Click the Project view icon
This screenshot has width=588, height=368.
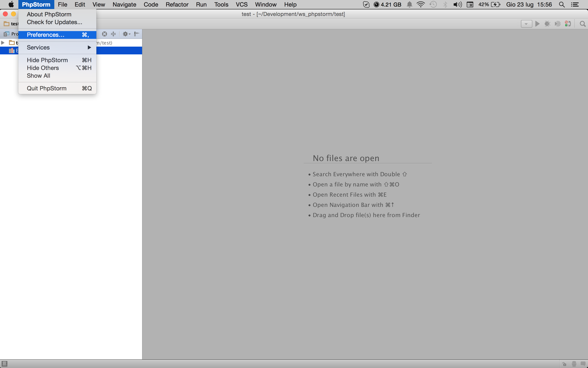click(x=7, y=34)
